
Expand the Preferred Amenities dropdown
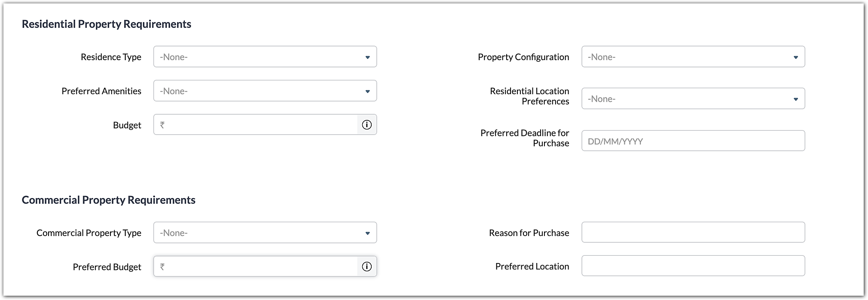pos(265,91)
